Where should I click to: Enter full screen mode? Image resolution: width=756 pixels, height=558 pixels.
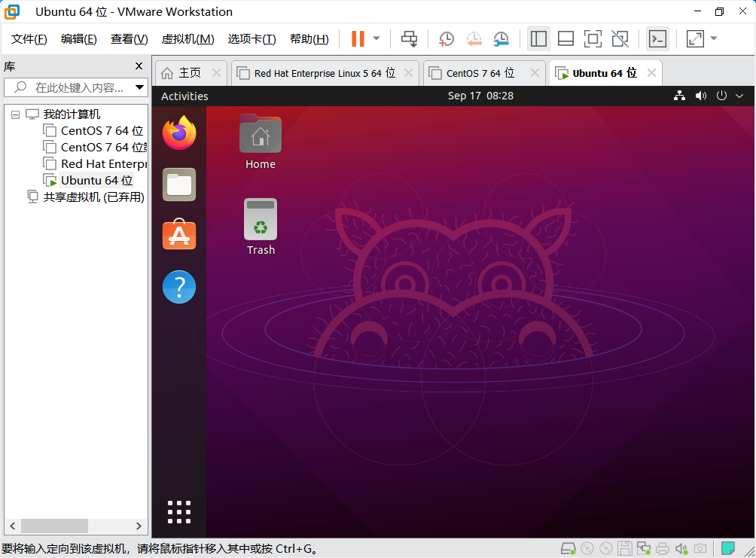(593, 38)
